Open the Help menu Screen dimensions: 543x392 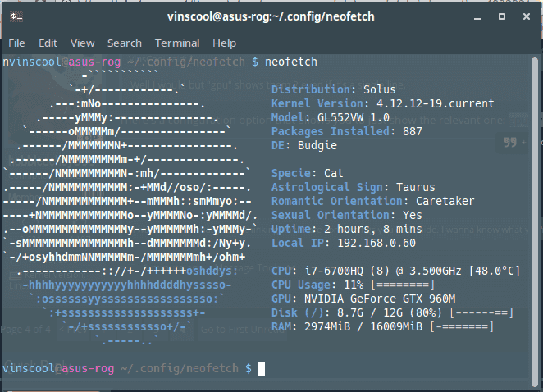[x=225, y=43]
